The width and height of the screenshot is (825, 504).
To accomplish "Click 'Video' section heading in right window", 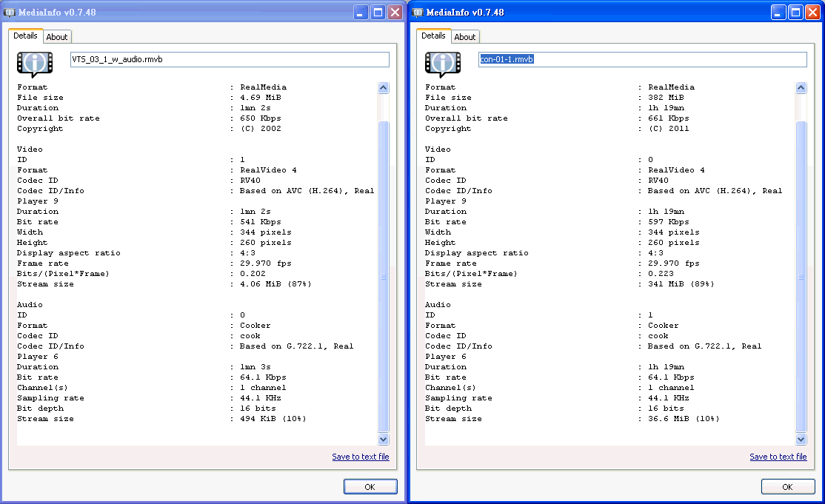I will point(438,149).
